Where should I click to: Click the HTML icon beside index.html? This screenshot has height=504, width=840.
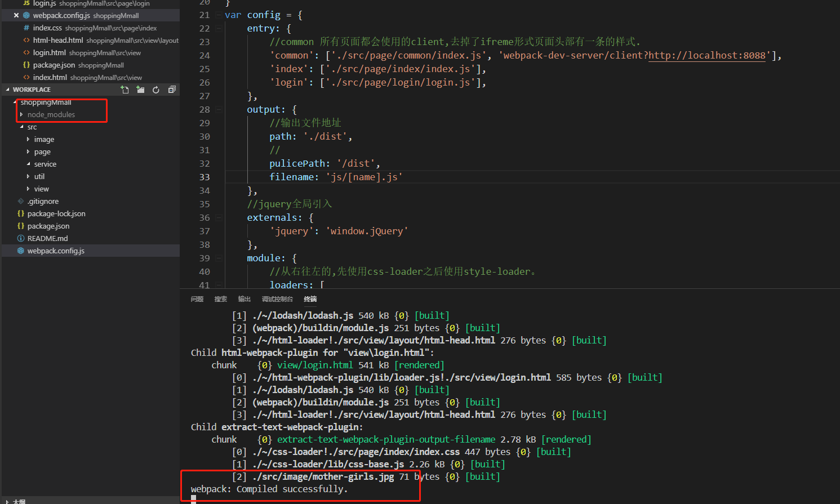pos(26,77)
